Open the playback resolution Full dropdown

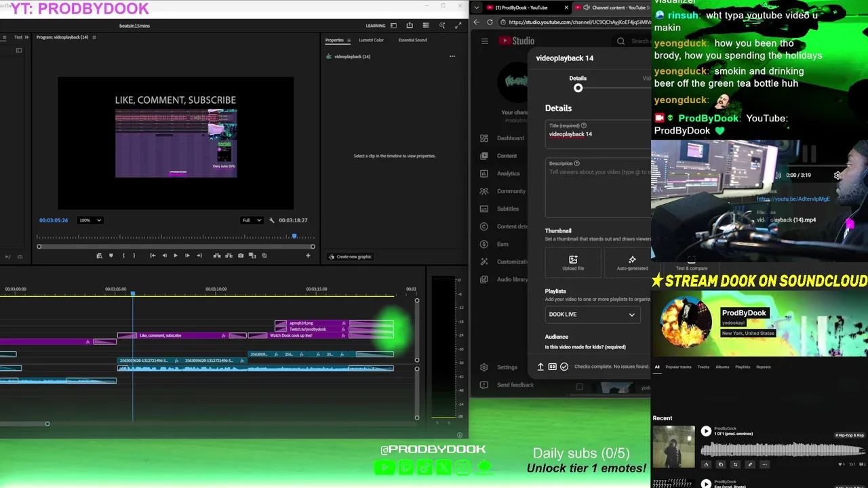click(252, 220)
